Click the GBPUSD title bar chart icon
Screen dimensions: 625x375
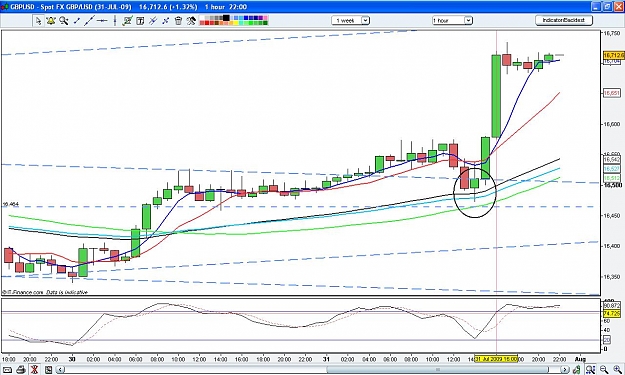coord(4,7)
